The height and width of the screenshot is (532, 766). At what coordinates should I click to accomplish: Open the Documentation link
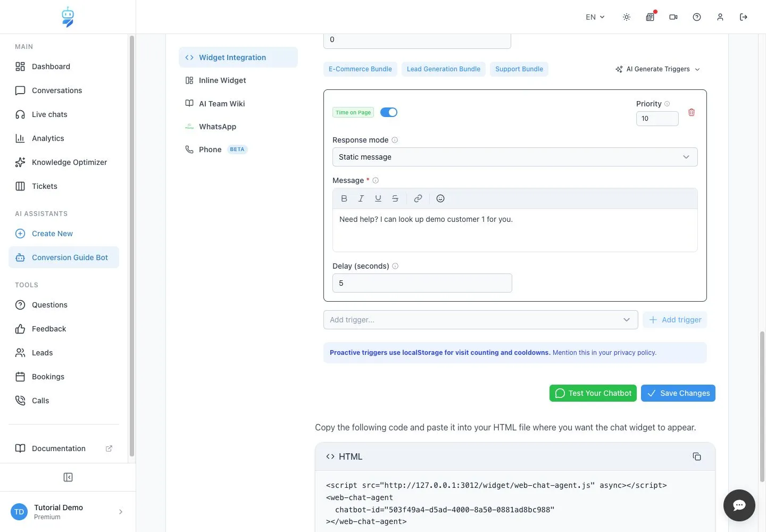(64, 448)
